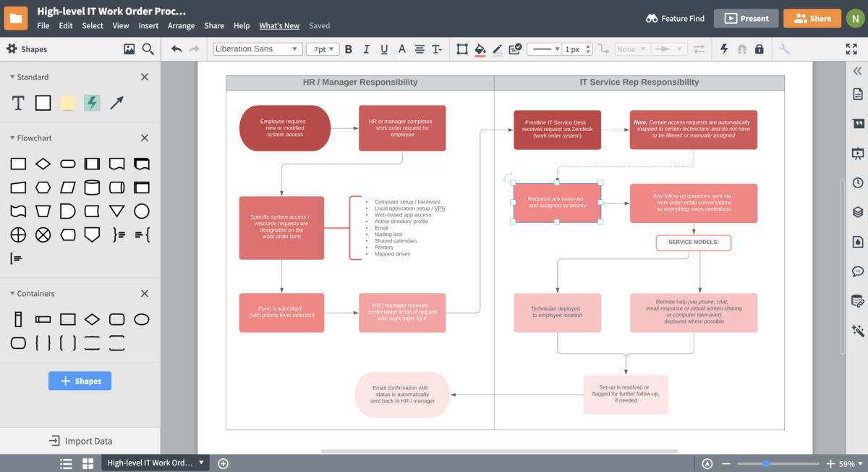
Task: Select the diamond decision shape in Flowchart library
Action: tap(43, 164)
